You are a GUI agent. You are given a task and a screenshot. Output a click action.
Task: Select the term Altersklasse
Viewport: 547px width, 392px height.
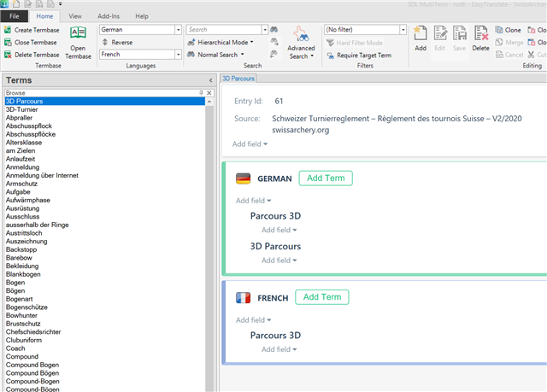24,143
